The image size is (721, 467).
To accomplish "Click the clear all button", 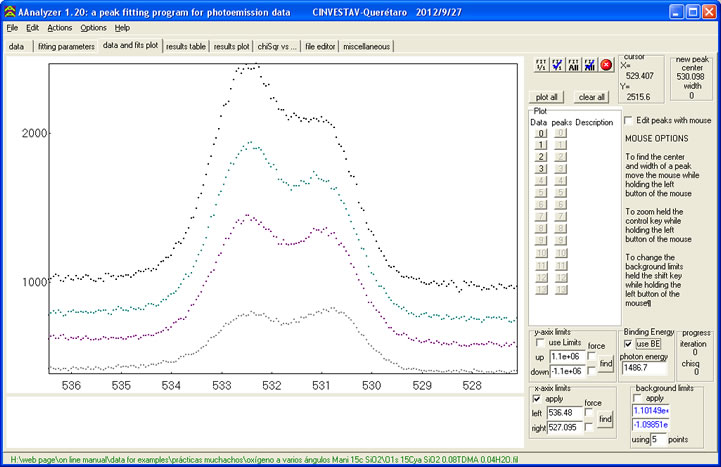I will point(593,97).
